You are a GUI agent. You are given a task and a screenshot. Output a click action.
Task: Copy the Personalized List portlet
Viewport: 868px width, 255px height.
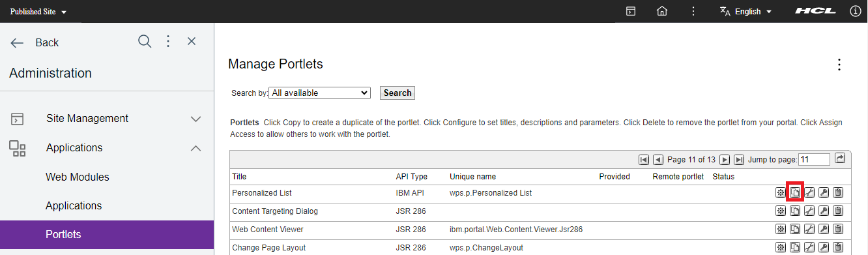[795, 192]
